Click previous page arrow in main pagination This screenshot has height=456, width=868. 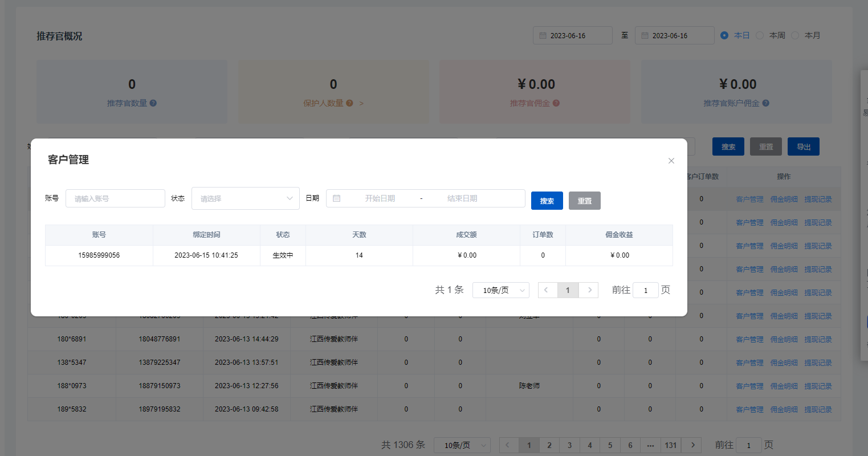pyautogui.click(x=508, y=445)
